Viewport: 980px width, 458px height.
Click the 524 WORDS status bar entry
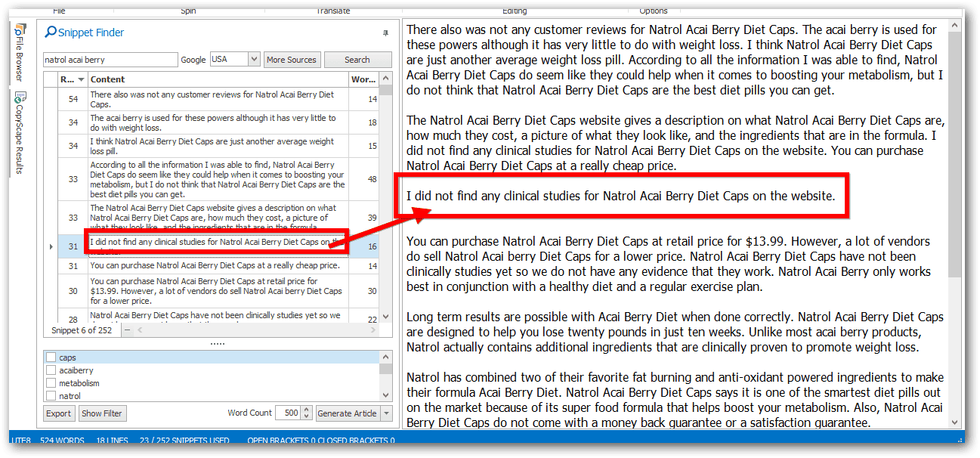point(63,439)
